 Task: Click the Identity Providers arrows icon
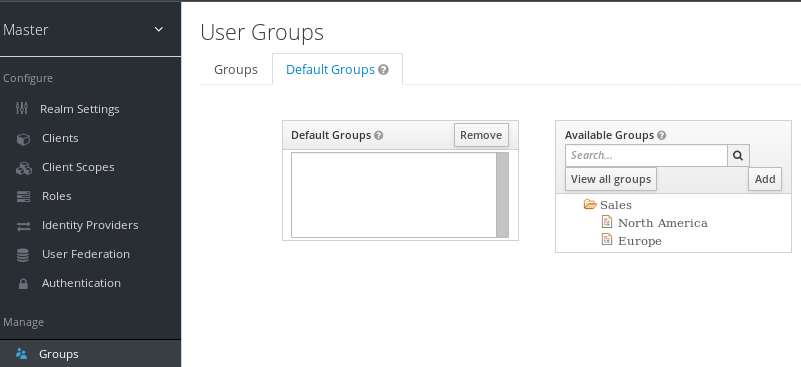[23, 226]
